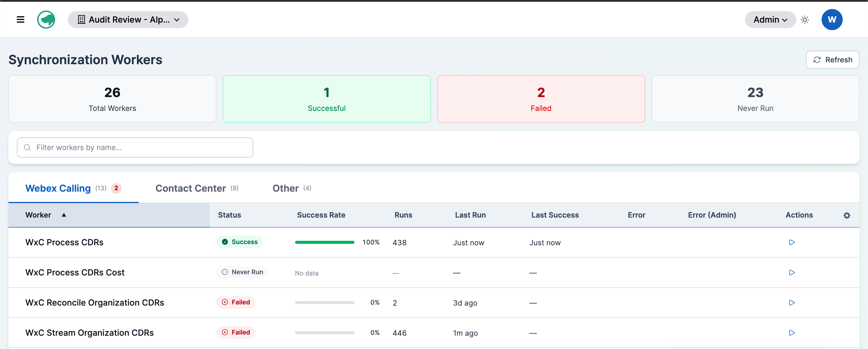
Task: Click the 100% success rate progress bar
Action: [325, 242]
